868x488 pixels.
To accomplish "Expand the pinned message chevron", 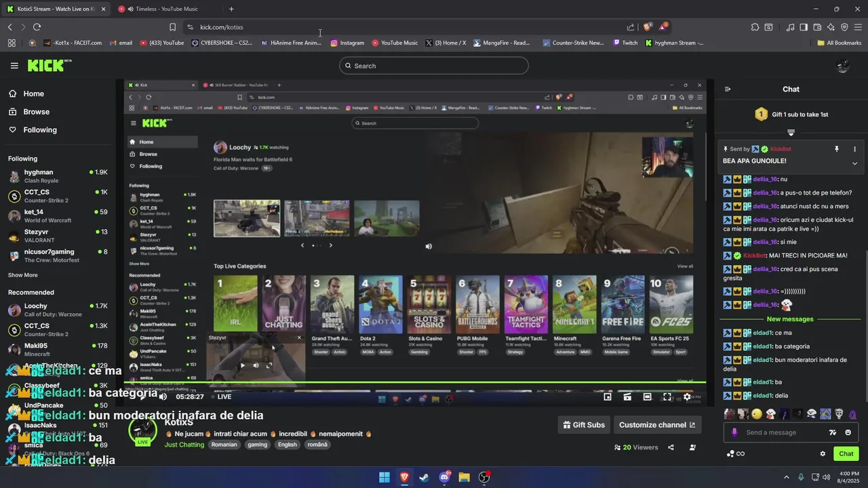I will (854, 163).
